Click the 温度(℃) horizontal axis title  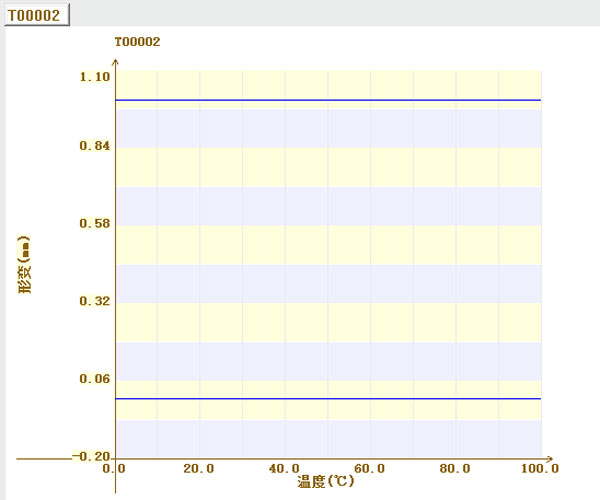[x=326, y=482]
